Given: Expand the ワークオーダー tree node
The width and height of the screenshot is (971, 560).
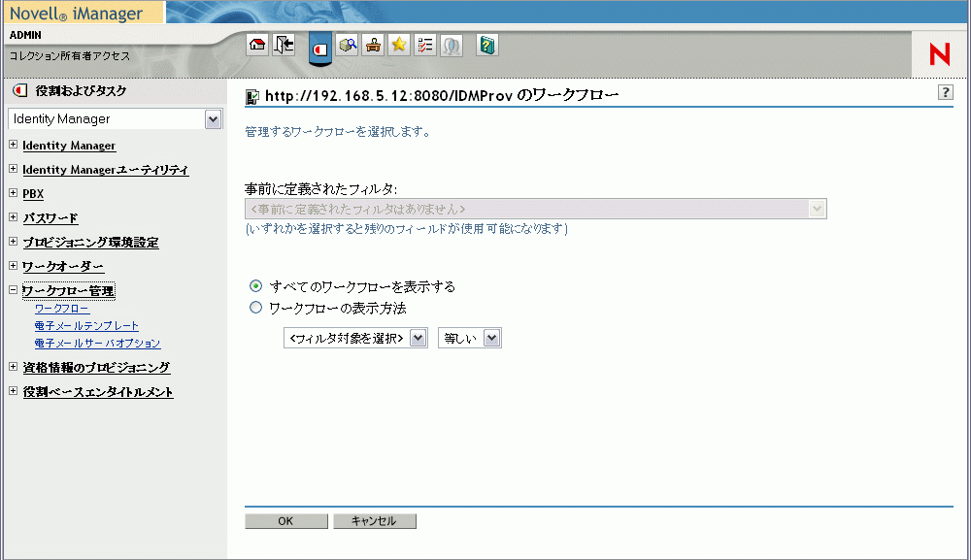Looking at the screenshot, I should click(x=13, y=265).
